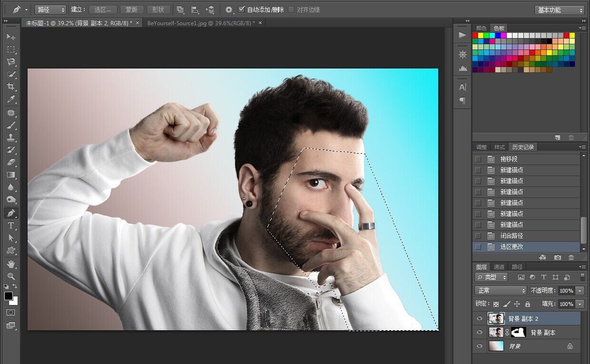This screenshot has height=364, width=590.
Task: Open path alignment options
Action: coord(195,10)
